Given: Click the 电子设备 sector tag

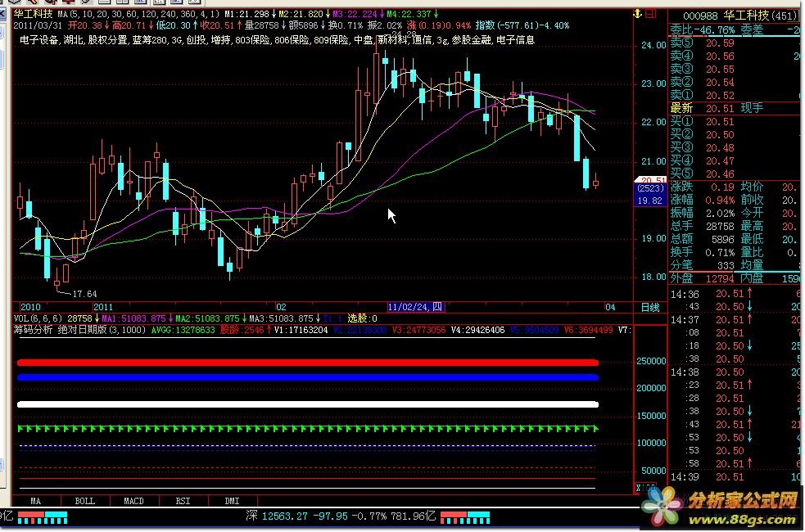Looking at the screenshot, I should tap(39, 39).
